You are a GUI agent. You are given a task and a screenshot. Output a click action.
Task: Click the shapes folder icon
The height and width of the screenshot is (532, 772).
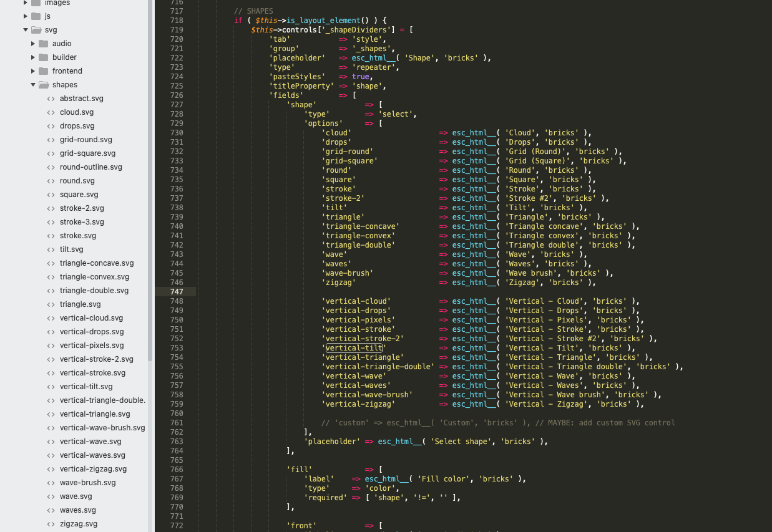tap(43, 85)
